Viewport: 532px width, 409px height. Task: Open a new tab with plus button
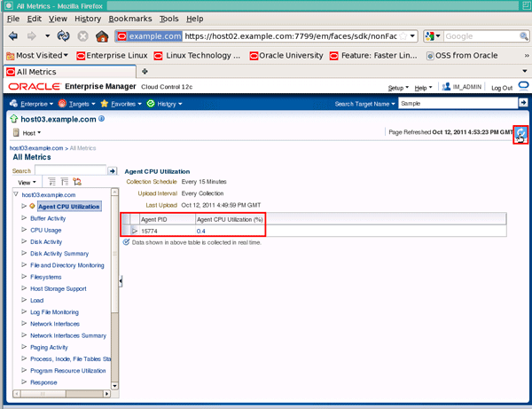[x=145, y=71]
